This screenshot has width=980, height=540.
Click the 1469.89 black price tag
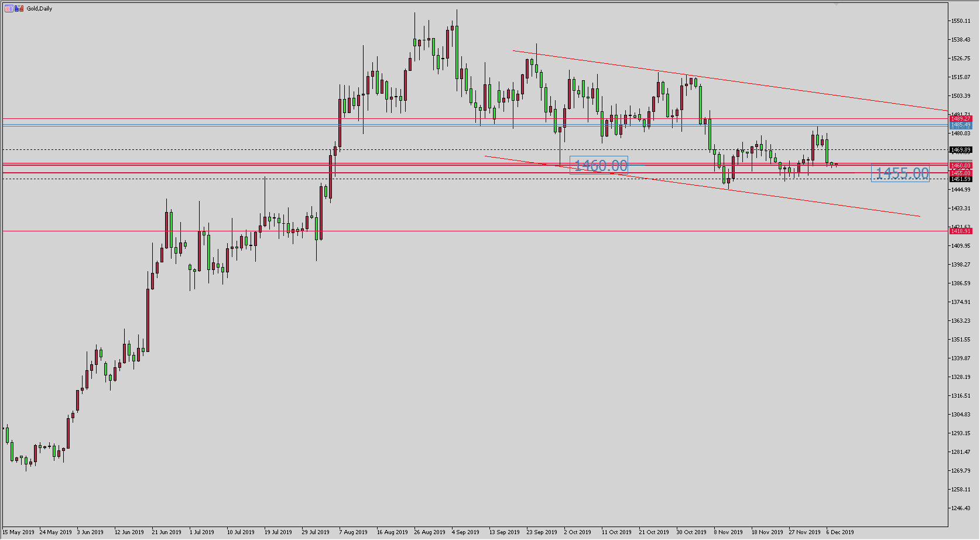click(x=961, y=150)
